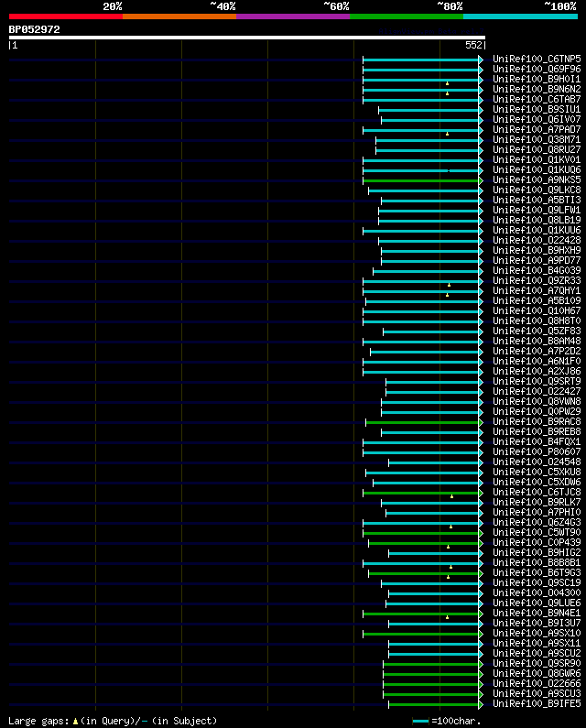Screen dimensions: 586x728
Task: Select UniRef100_Q8GWR6 hit
Action: point(537,674)
